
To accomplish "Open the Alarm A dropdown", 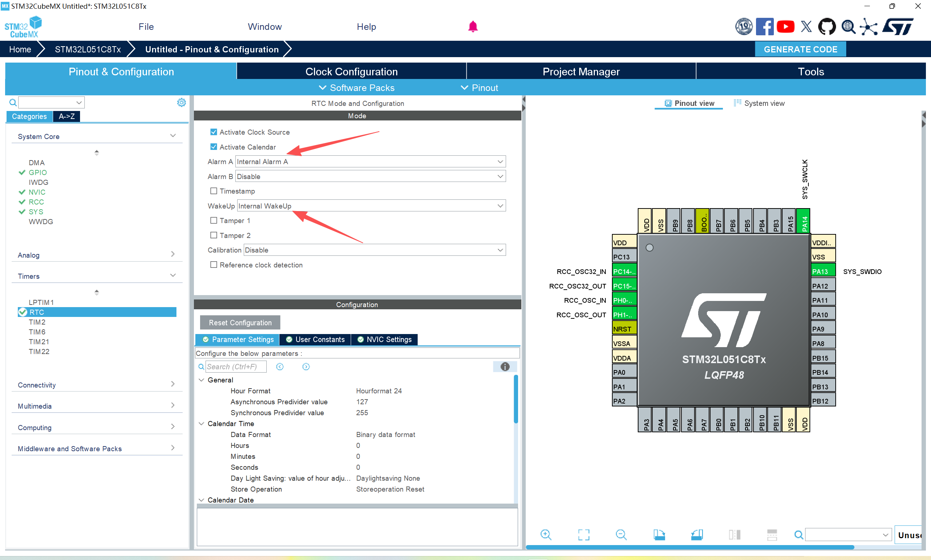I will coord(370,162).
